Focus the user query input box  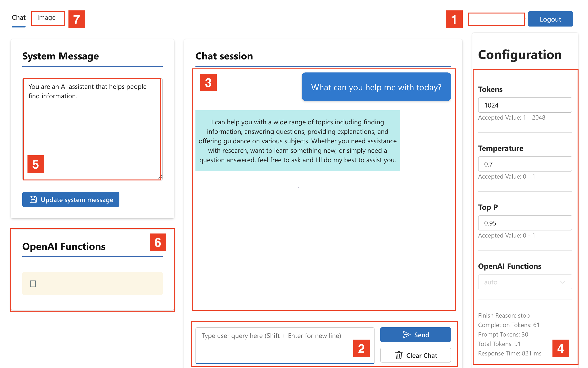[285, 345]
